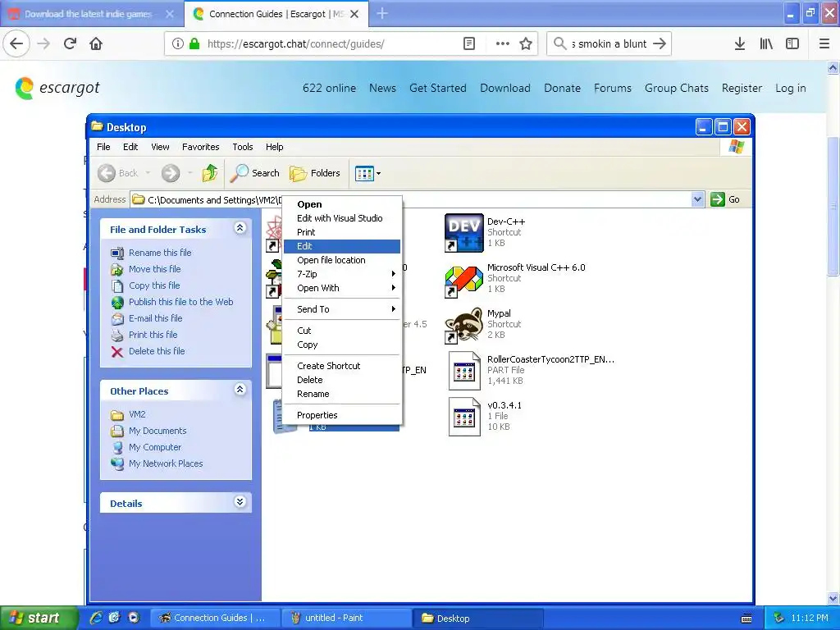
Task: Show site information icon in address bar
Action: 178,43
